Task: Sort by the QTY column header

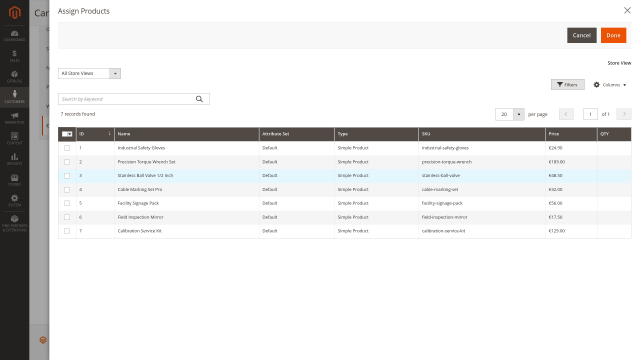Action: (614, 134)
